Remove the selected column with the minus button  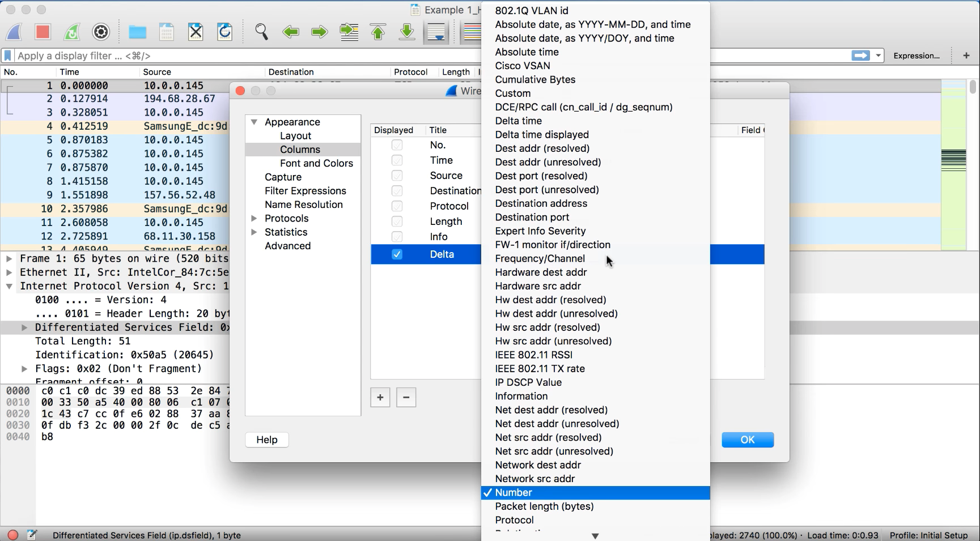406,398
